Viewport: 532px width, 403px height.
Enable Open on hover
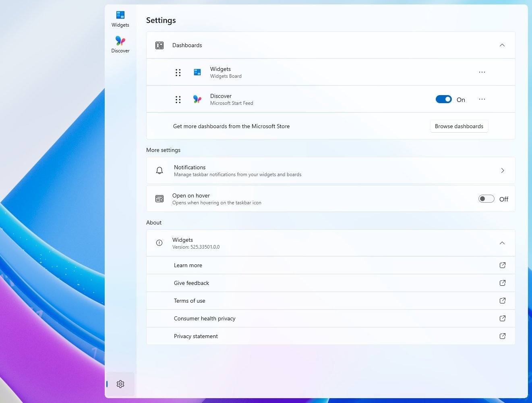tap(486, 198)
